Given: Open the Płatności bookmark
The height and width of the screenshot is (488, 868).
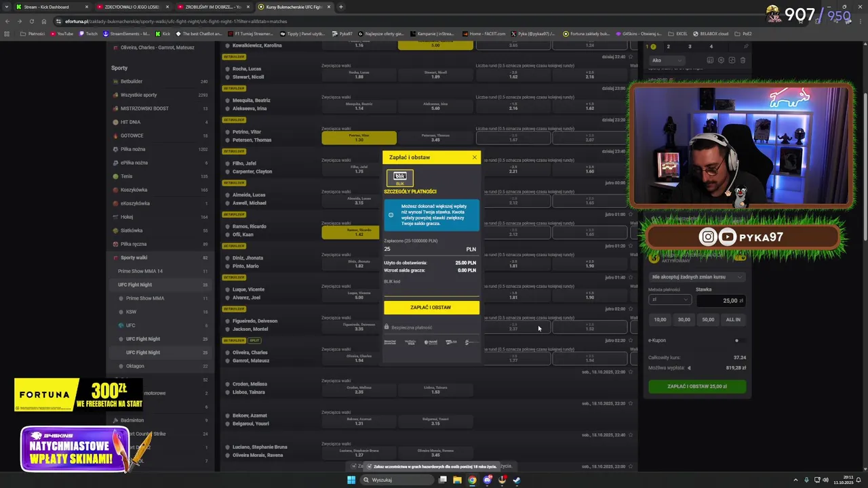Looking at the screenshot, I should tap(33, 33).
